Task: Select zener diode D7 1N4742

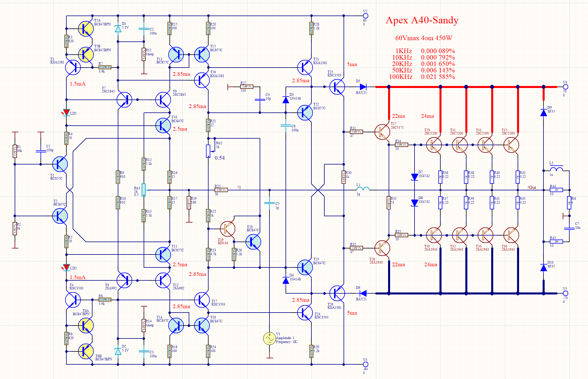Action: [414, 177]
